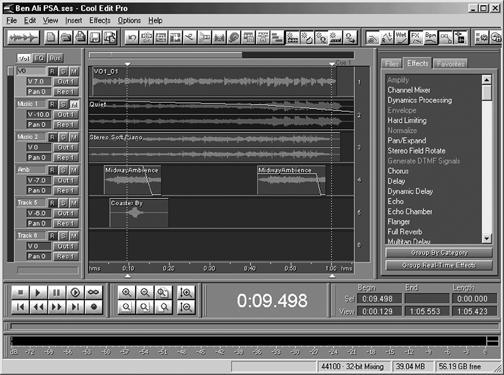Click the effects list scroll up arrow

coord(487,80)
